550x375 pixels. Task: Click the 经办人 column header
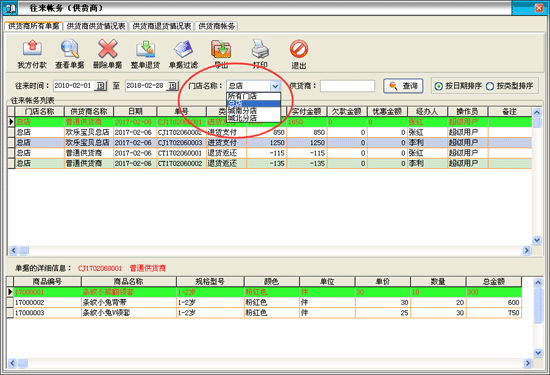427,112
